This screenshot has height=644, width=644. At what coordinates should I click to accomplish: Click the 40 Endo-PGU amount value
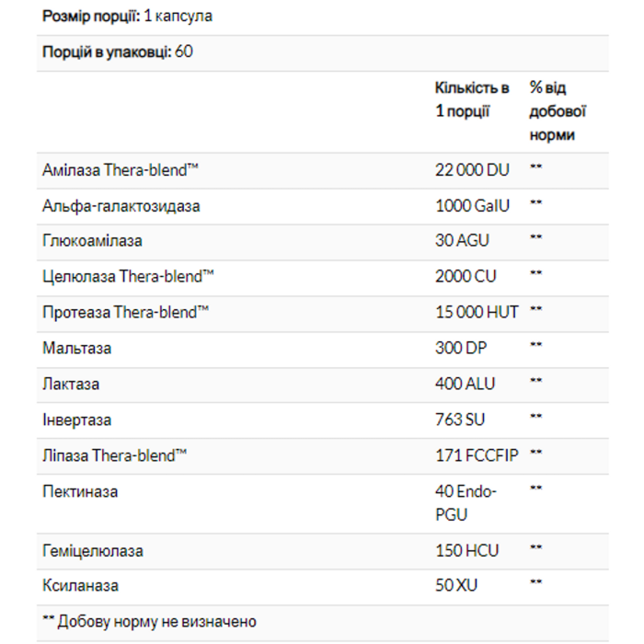(x=466, y=503)
